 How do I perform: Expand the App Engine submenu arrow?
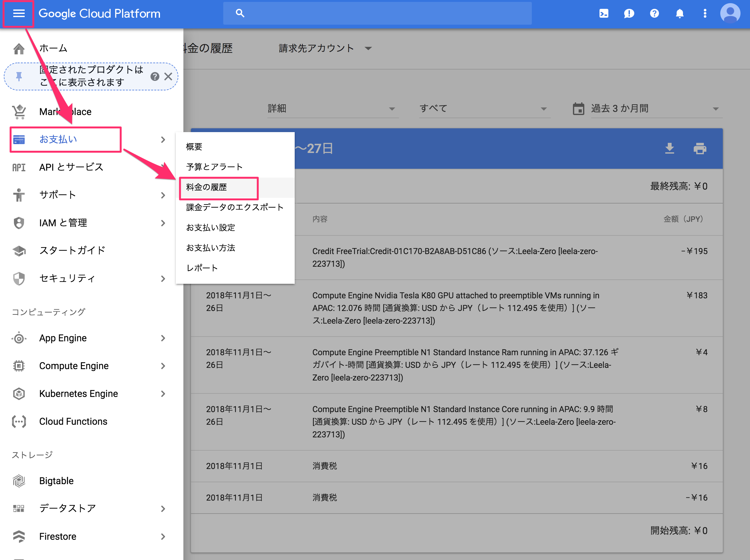coord(163,338)
